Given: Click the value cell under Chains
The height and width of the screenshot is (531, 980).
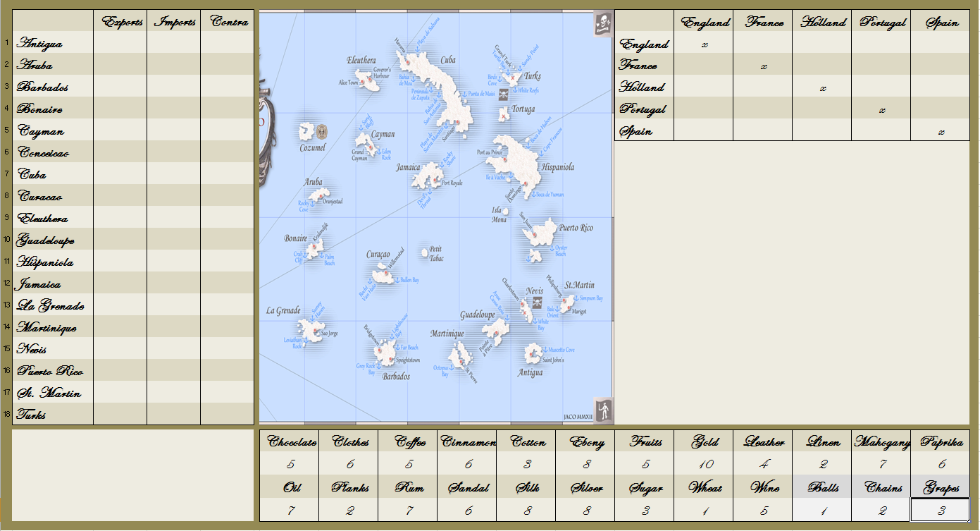Looking at the screenshot, I should [881, 510].
